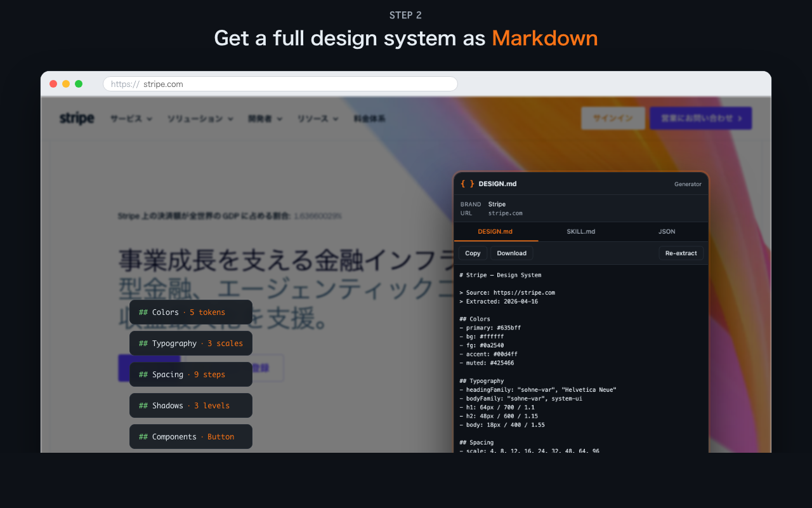Click the 'accent: #00d4ff' color line

click(x=488, y=354)
